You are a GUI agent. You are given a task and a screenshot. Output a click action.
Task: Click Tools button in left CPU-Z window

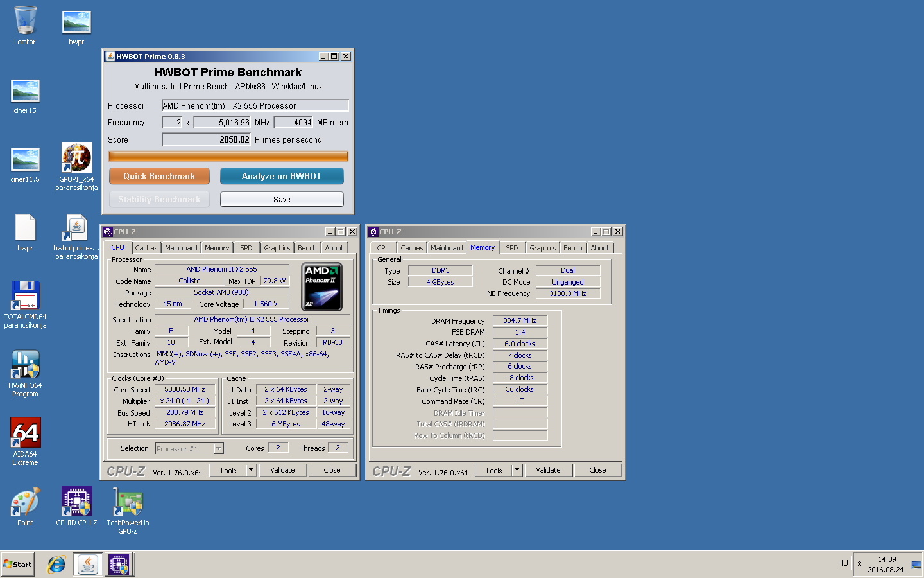click(x=228, y=470)
